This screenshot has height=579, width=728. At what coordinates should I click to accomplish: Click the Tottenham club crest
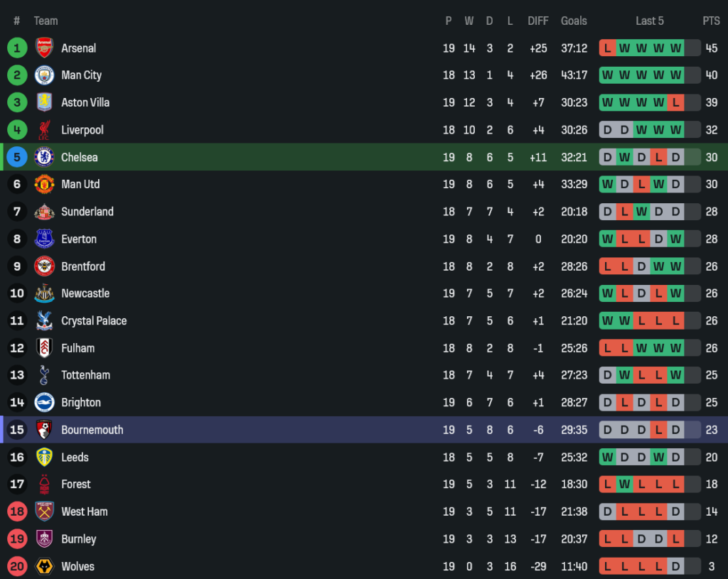(44, 375)
